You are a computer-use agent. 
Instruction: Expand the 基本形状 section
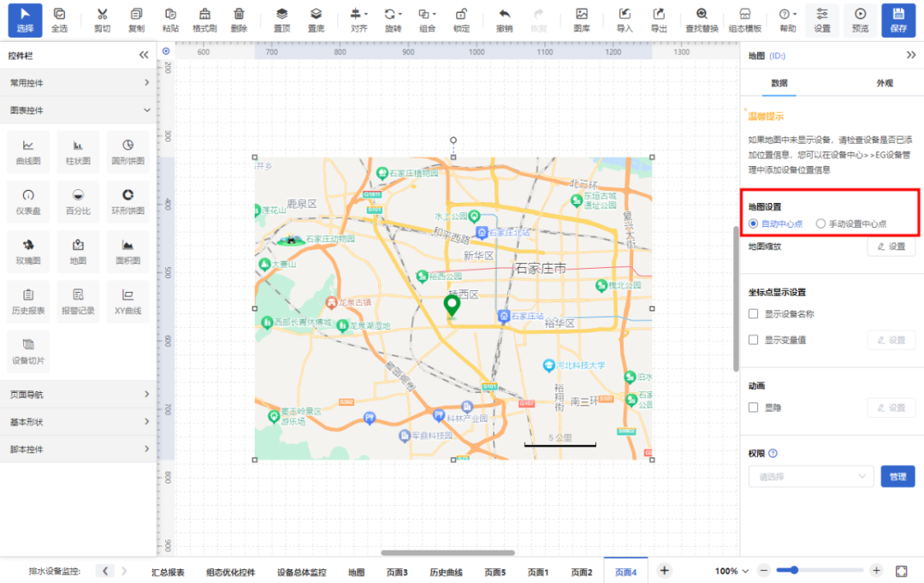pos(79,422)
